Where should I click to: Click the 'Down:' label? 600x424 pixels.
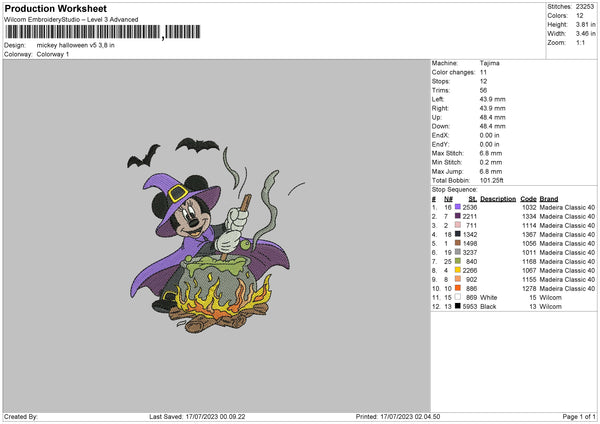441,126
